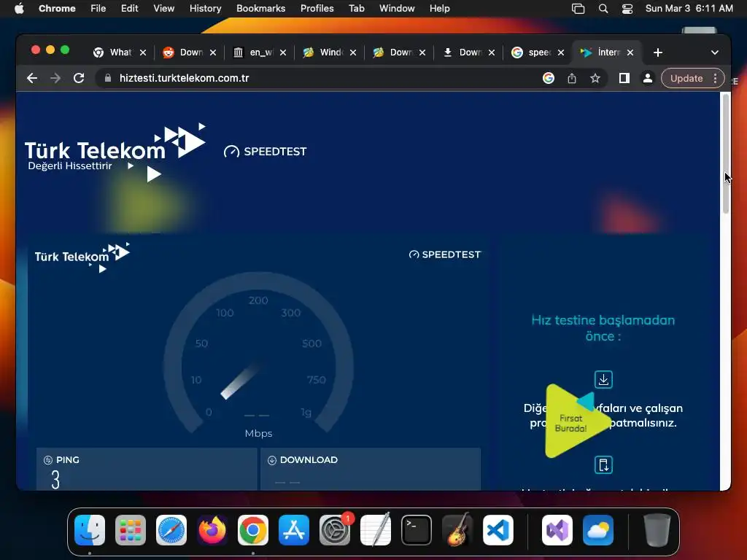The height and width of the screenshot is (560, 747).
Task: Click the device download tip icon
Action: tap(603, 464)
